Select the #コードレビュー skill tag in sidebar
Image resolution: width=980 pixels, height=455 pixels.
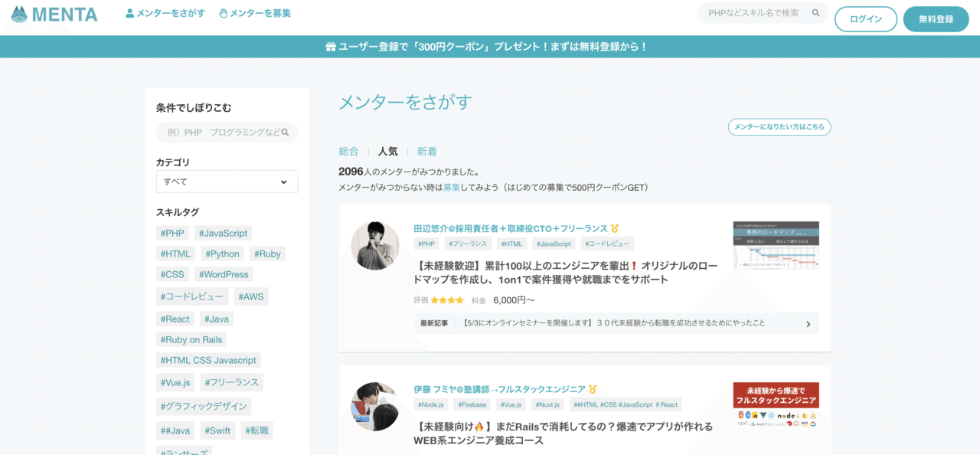point(192,296)
